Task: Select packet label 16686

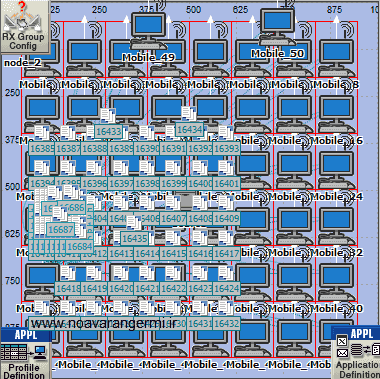Action: click(x=72, y=208)
